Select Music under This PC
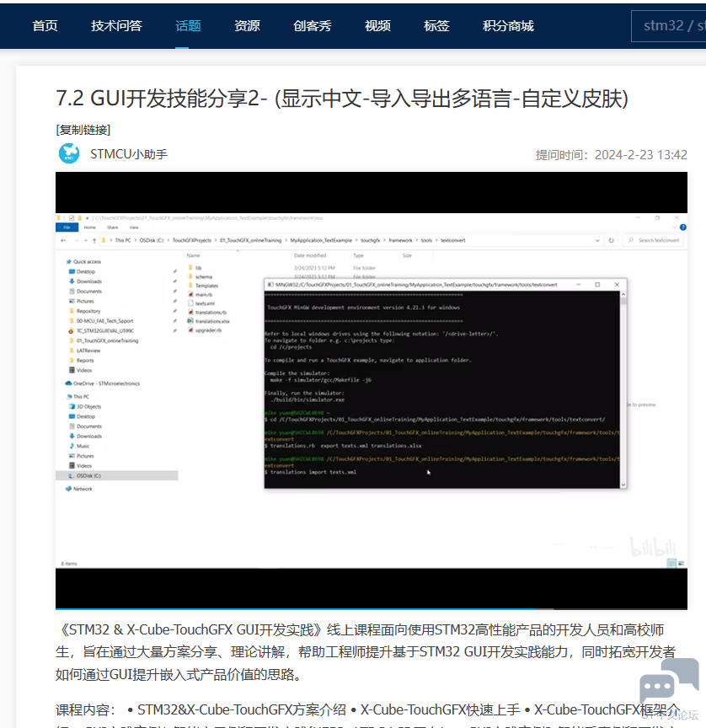This screenshot has height=728, width=706. point(79,446)
